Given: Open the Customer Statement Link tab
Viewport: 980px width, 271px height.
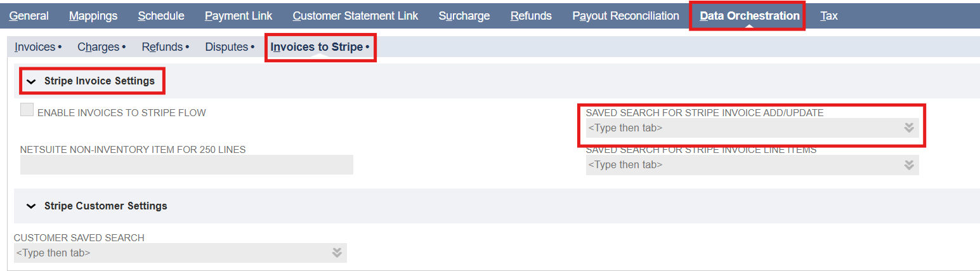Looking at the screenshot, I should 355,16.
